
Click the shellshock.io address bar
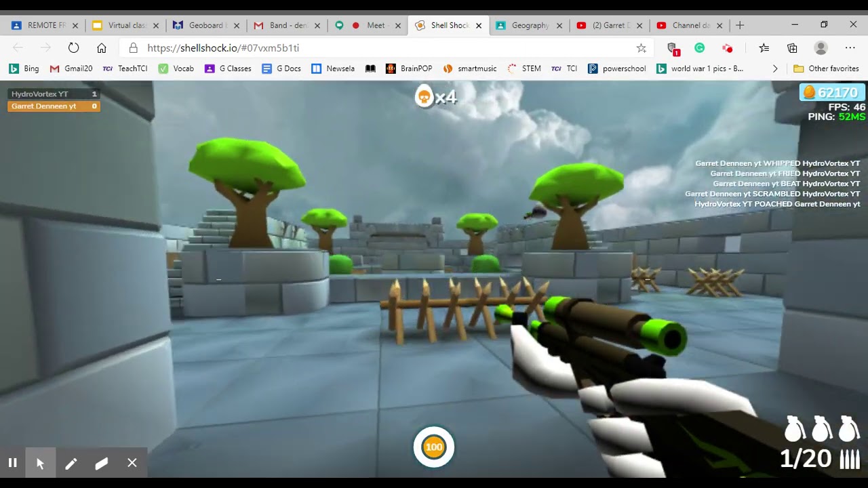point(387,48)
